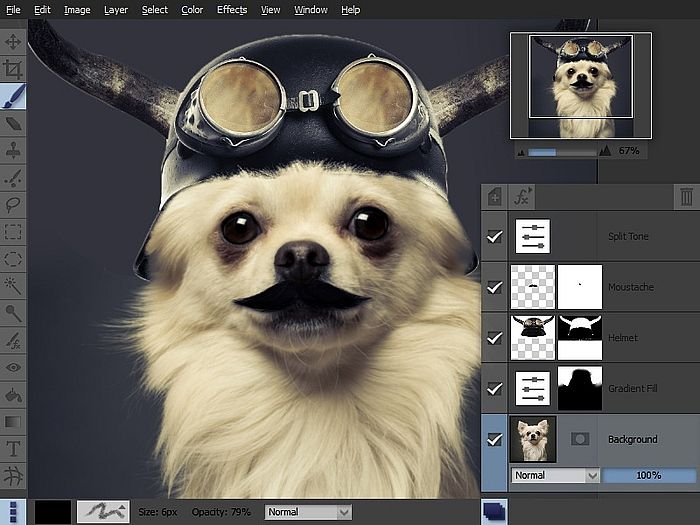Screen dimensions: 700x525
Task: Select the Magic Wand tool
Action: click(x=13, y=286)
